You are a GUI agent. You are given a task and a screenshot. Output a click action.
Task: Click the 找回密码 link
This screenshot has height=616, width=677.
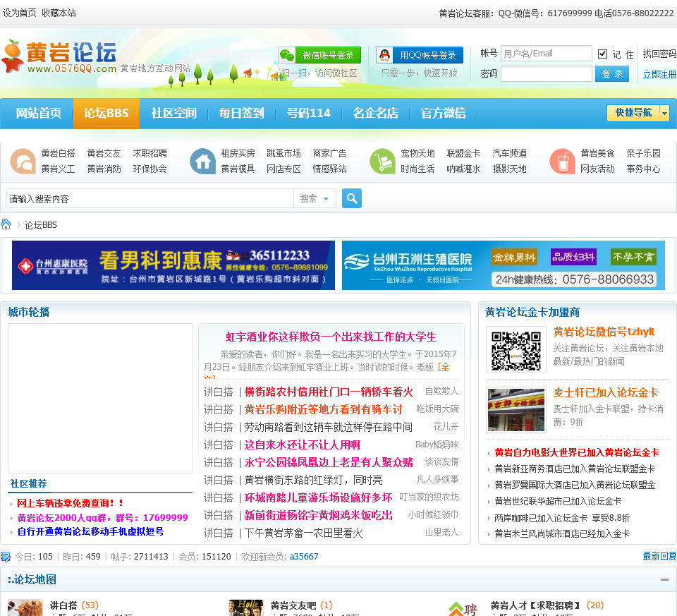pyautogui.click(x=659, y=54)
